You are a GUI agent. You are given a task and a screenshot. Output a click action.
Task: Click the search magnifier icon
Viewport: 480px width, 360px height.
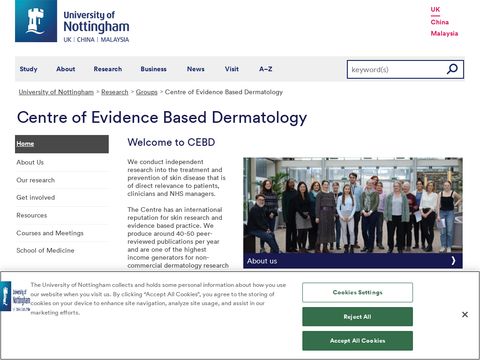point(452,69)
